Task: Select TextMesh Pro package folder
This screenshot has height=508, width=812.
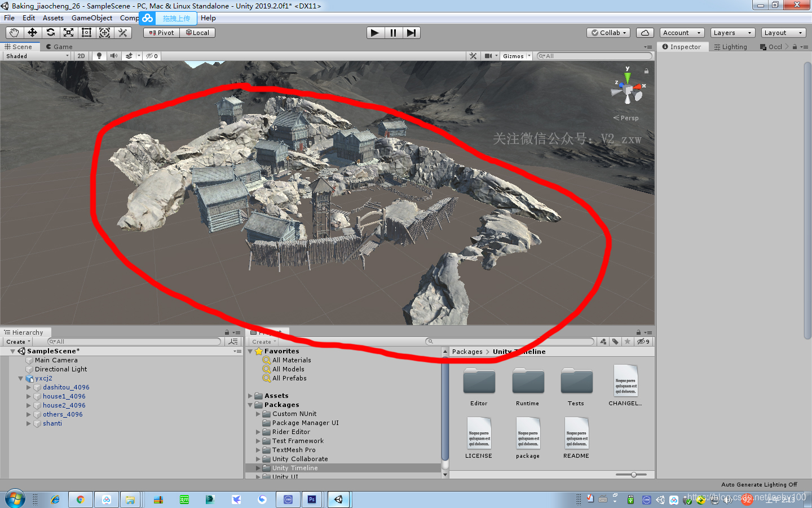Action: coord(294,450)
